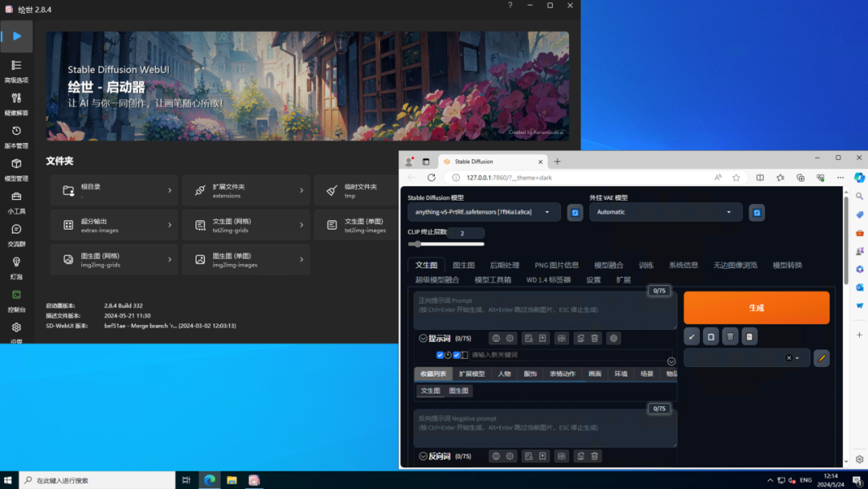Open the 扩展文件夹 extensions folder
868x489 pixels.
point(246,190)
